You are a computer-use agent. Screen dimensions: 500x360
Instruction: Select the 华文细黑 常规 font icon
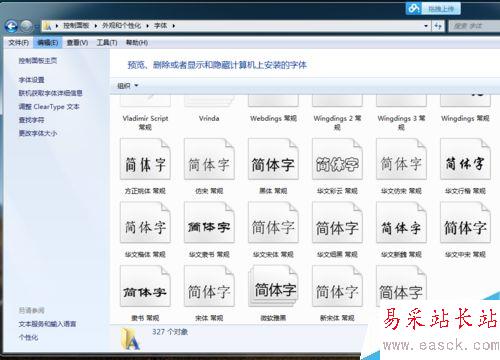[x=337, y=223]
